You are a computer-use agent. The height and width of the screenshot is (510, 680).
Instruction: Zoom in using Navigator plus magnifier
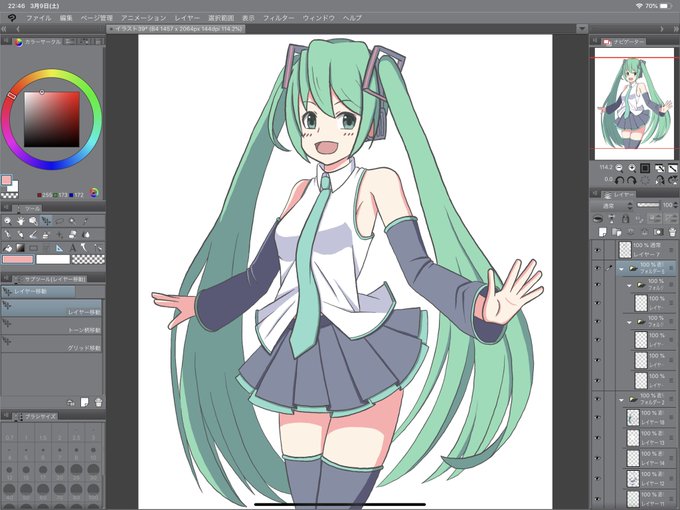(632, 168)
